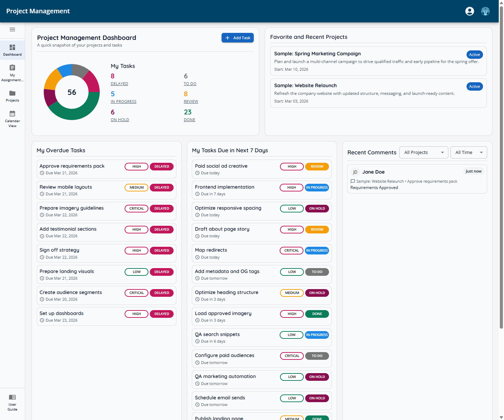Open Review mobile layouts task

click(106, 190)
